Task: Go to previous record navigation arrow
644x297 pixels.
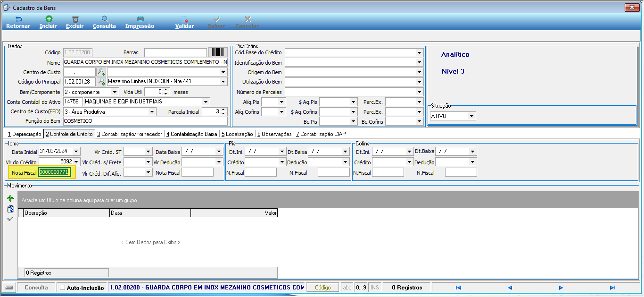Action: tap(510, 288)
